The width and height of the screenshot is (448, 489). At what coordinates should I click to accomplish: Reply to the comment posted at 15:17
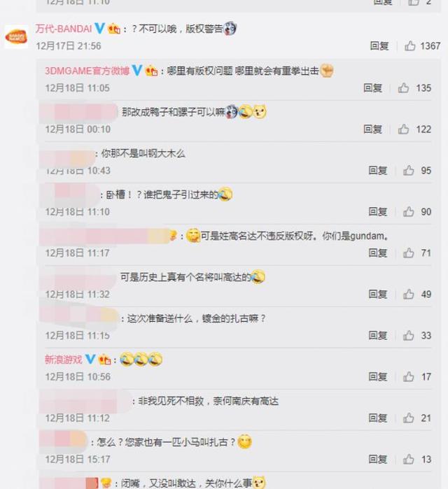(x=378, y=460)
